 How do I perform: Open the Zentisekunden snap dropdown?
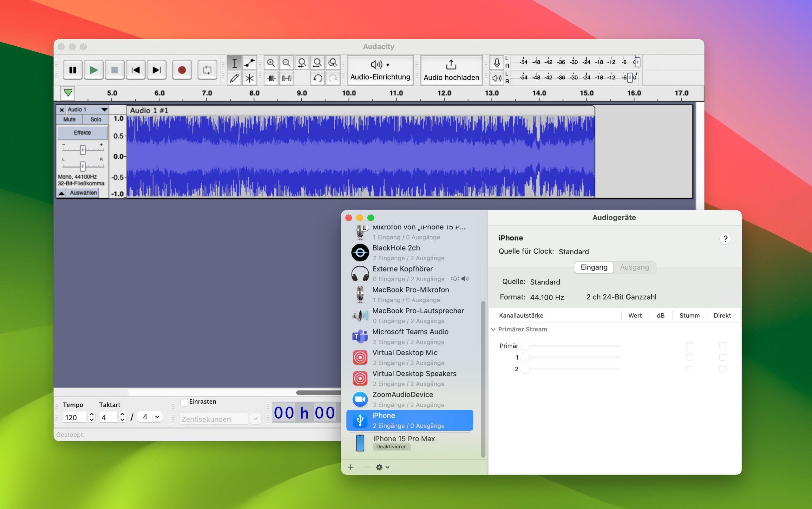pos(256,419)
